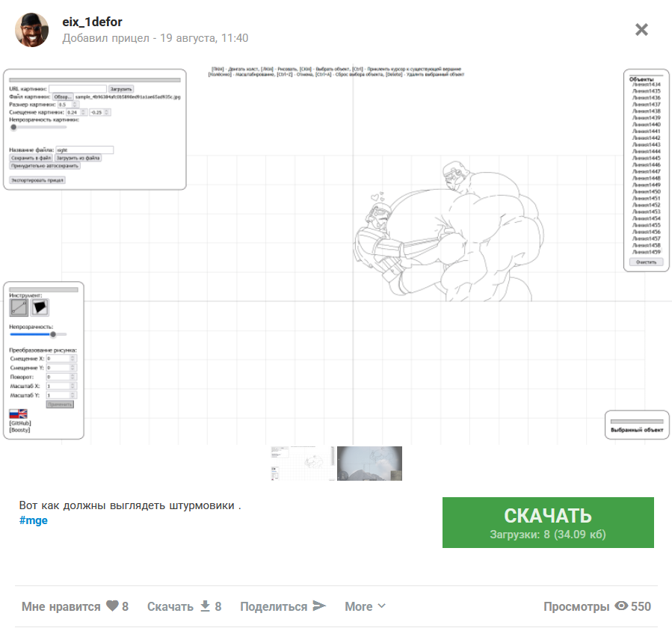Click the Смещение Y field
This screenshot has width=672, height=631.
61,368
